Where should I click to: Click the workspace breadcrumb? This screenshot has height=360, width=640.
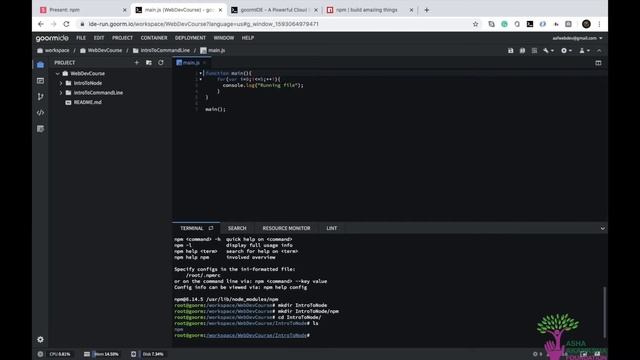tap(53, 51)
